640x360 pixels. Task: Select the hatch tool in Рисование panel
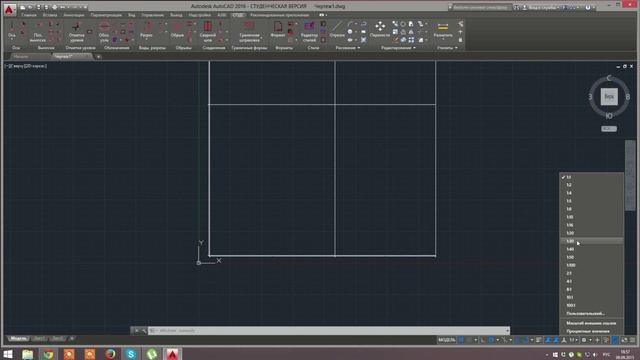[x=363, y=40]
